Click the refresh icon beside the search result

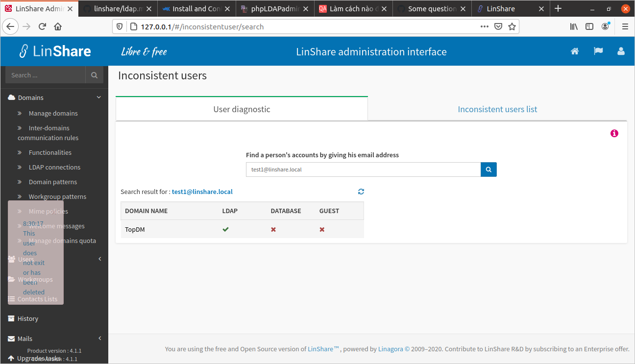361,192
